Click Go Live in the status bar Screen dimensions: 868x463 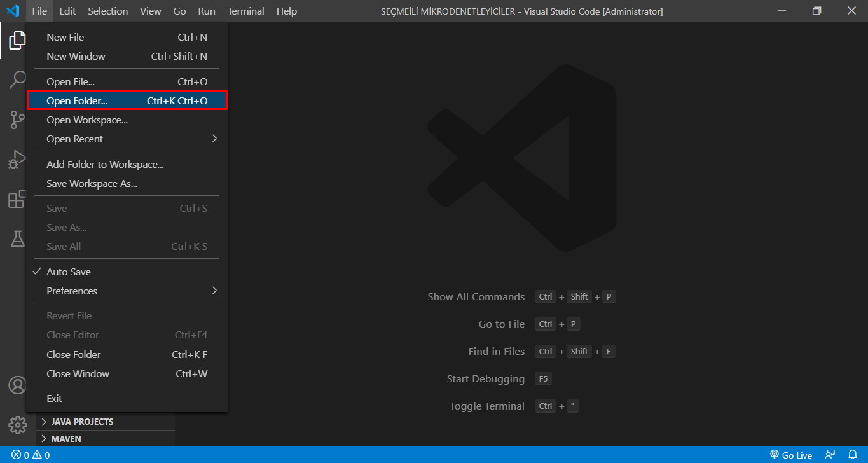click(x=791, y=455)
